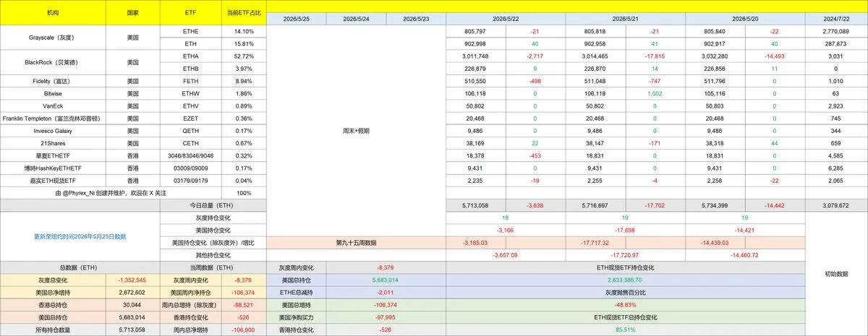The image size is (868, 336).
Task: Click the 3046/83046/9046 ticker cell
Action: coord(191,155)
